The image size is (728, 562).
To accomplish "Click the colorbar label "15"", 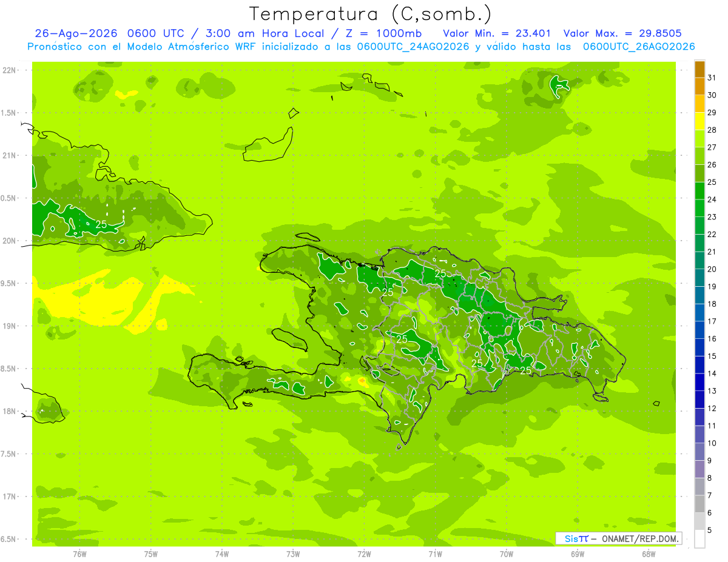I will [x=712, y=356].
